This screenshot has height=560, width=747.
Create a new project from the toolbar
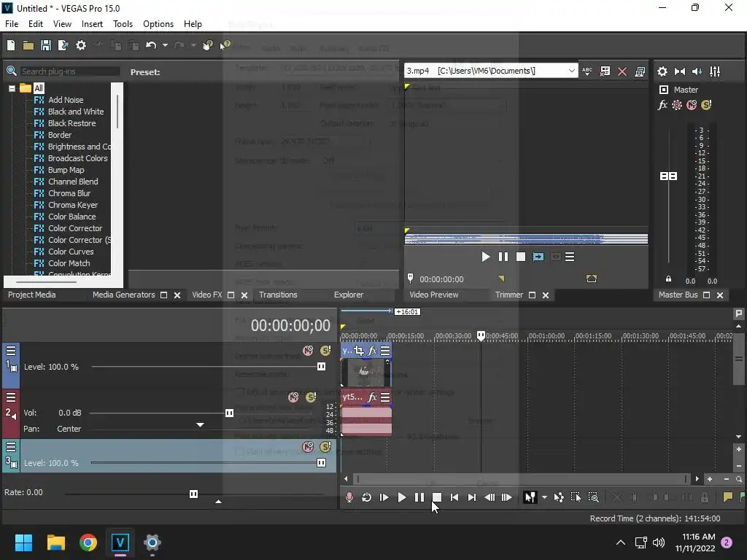coord(11,45)
